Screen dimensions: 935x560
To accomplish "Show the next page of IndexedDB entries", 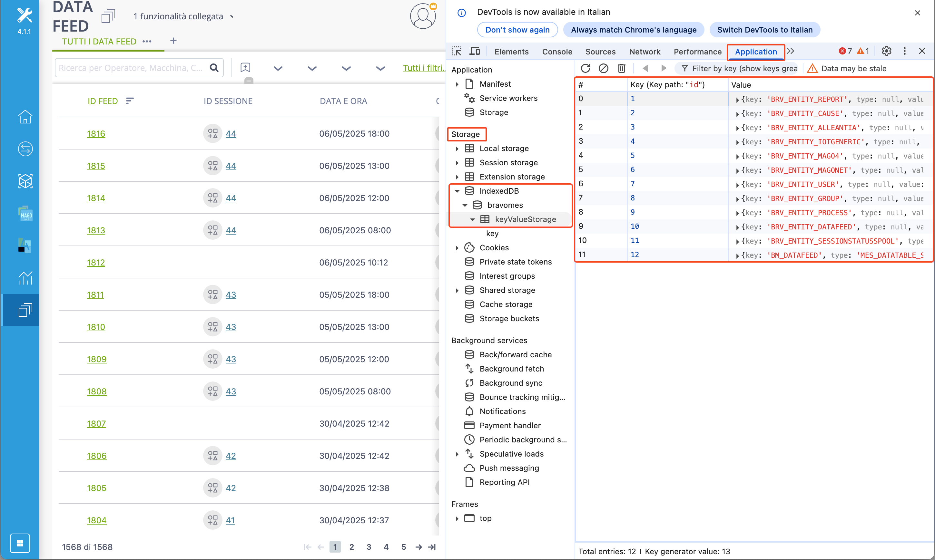I will (664, 68).
